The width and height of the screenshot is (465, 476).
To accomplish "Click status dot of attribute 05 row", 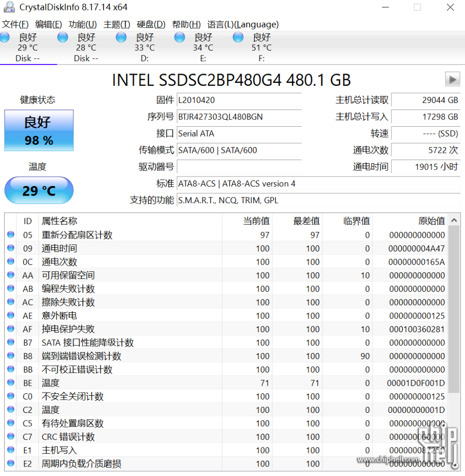I will tap(10, 234).
